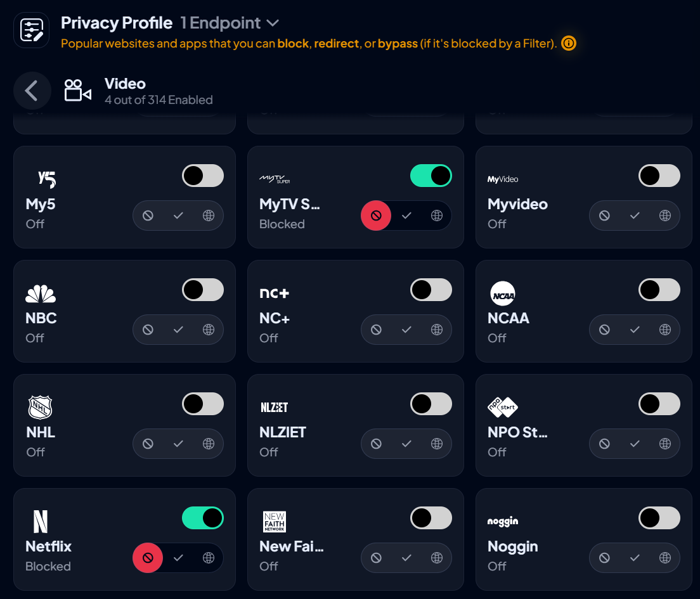Enable the NBC toggle switch

point(203,290)
